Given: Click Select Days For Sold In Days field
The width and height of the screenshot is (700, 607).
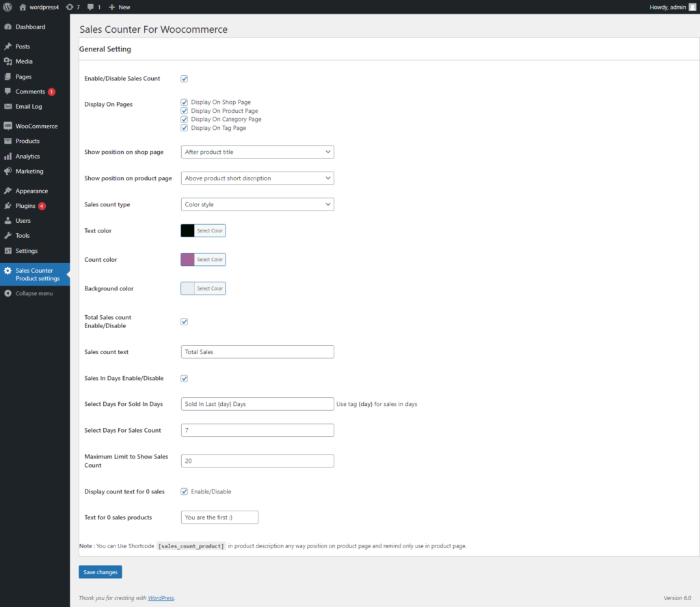Looking at the screenshot, I should [258, 404].
